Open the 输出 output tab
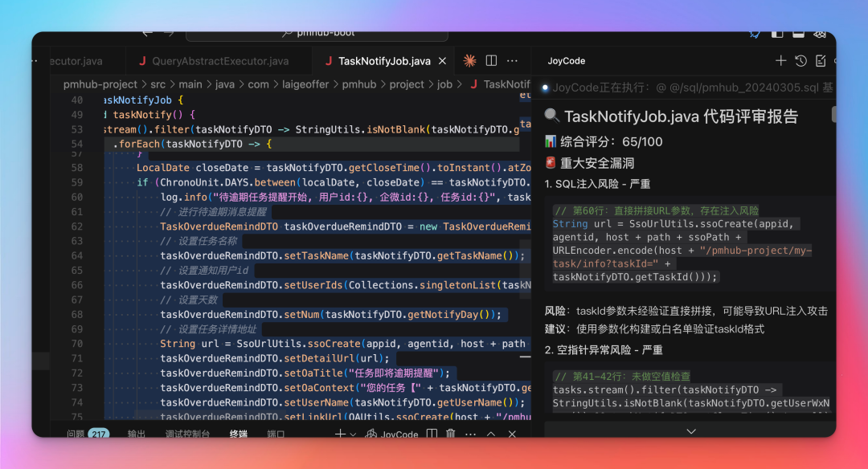 136,434
